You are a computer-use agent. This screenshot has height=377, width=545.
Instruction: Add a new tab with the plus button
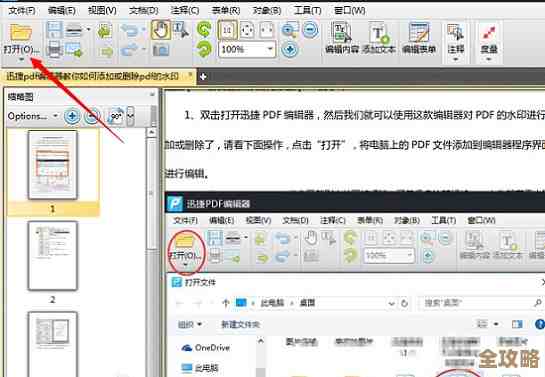click(x=204, y=76)
